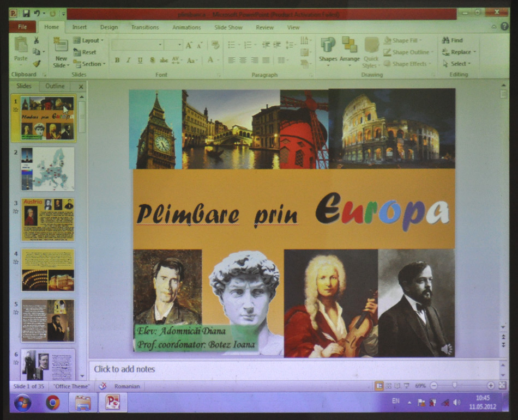Toggle Strikethrough formatting

click(x=164, y=60)
